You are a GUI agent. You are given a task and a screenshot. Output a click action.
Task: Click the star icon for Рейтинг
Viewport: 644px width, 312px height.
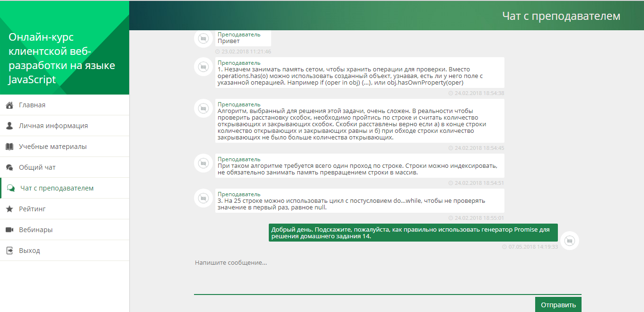click(9, 209)
